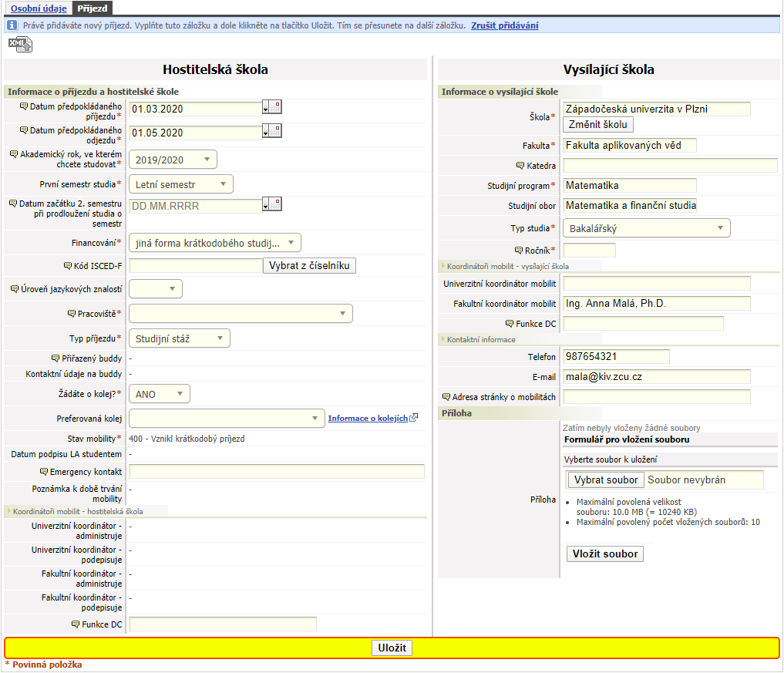Viewport: 784px width, 673px height.
Task: Click the Vložit soubor button
Action: click(x=604, y=554)
